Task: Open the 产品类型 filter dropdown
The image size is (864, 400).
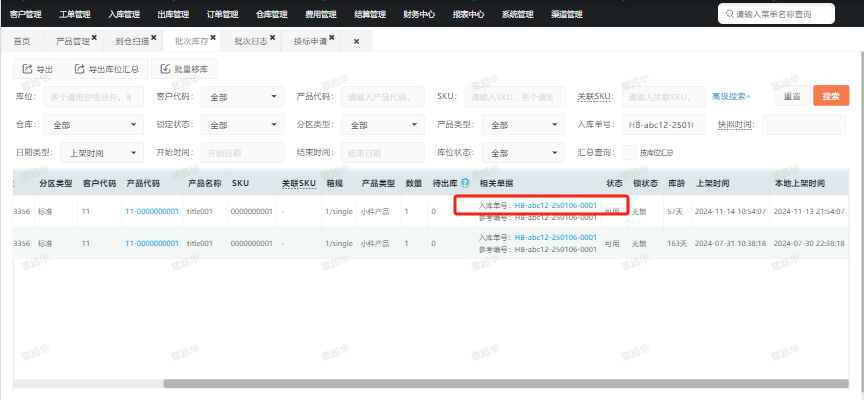Action: click(x=523, y=125)
